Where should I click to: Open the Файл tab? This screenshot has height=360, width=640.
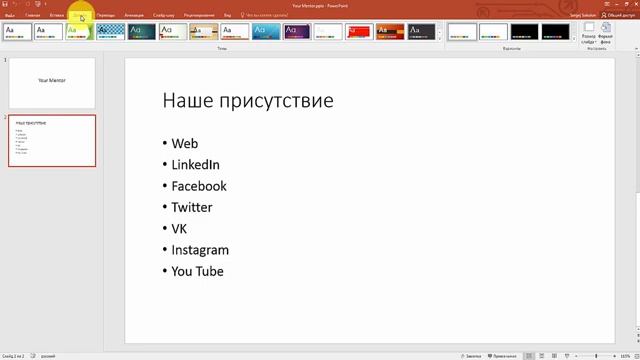pyautogui.click(x=10, y=15)
